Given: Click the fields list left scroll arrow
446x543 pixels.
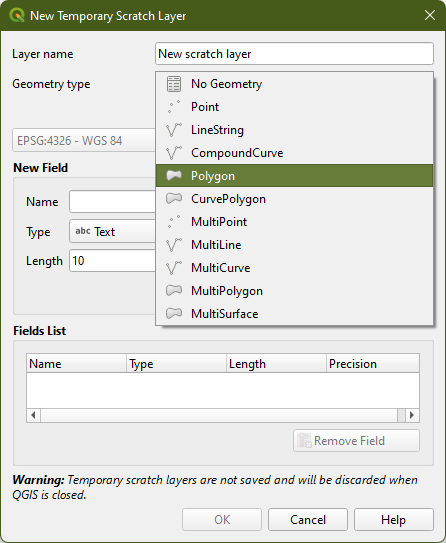Looking at the screenshot, I should click(x=33, y=415).
